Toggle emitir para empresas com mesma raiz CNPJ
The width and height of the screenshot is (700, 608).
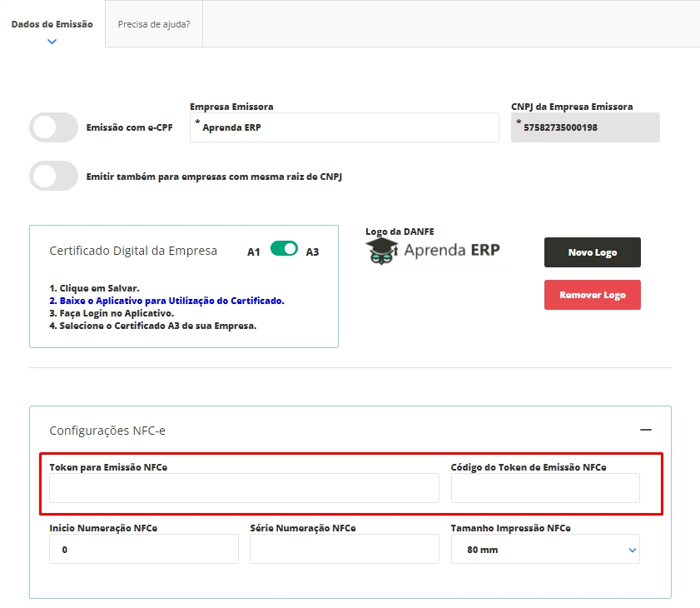(53, 177)
